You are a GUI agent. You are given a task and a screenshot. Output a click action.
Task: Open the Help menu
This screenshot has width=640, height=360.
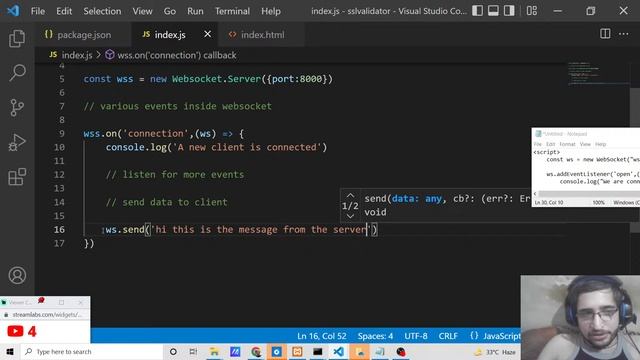[271, 11]
